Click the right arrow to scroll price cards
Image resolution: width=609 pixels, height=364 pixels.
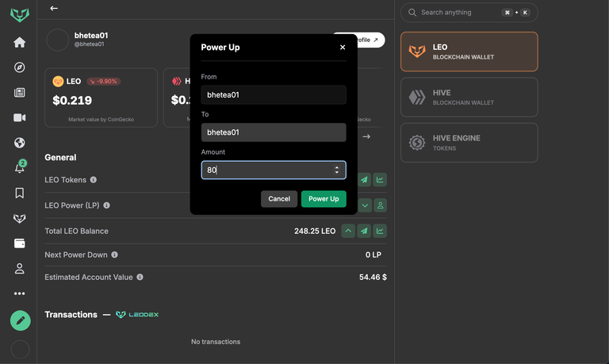pyautogui.click(x=366, y=136)
